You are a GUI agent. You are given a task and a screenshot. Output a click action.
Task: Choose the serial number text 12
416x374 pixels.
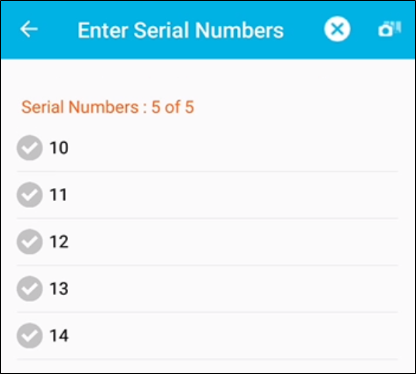tap(59, 242)
